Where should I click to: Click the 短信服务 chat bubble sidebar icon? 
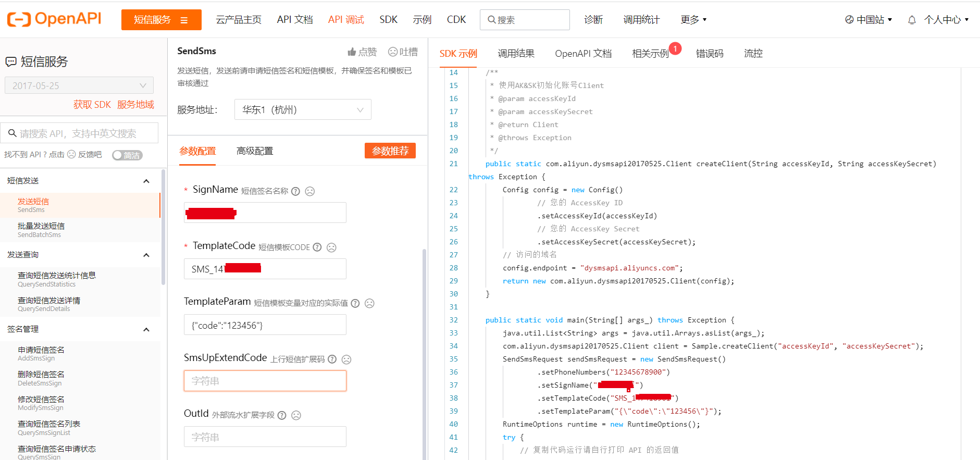pyautogui.click(x=11, y=62)
